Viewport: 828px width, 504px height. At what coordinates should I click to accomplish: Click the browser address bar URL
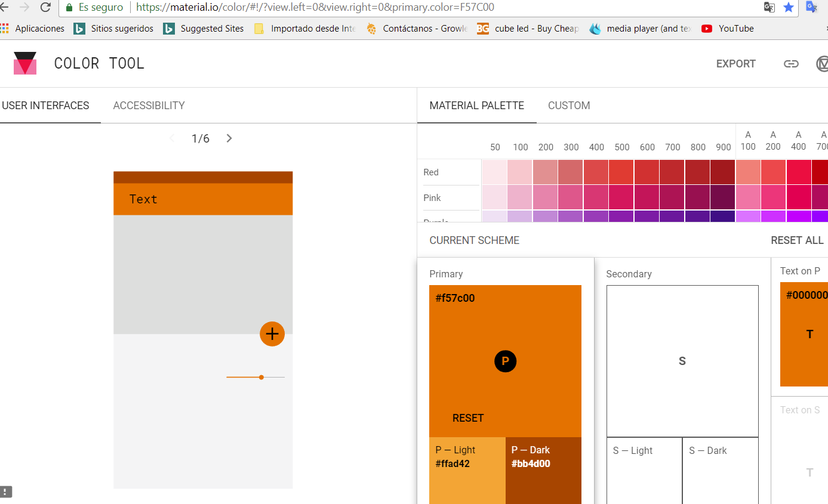[x=315, y=8]
